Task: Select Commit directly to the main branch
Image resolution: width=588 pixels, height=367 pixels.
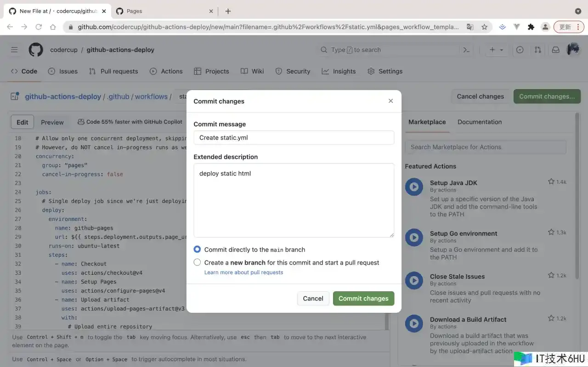Action: pyautogui.click(x=197, y=249)
